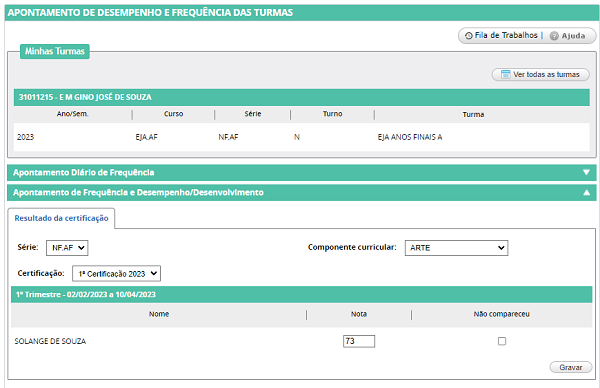Select the 2023 EJA ANOS FINAIS A row

[302, 137]
